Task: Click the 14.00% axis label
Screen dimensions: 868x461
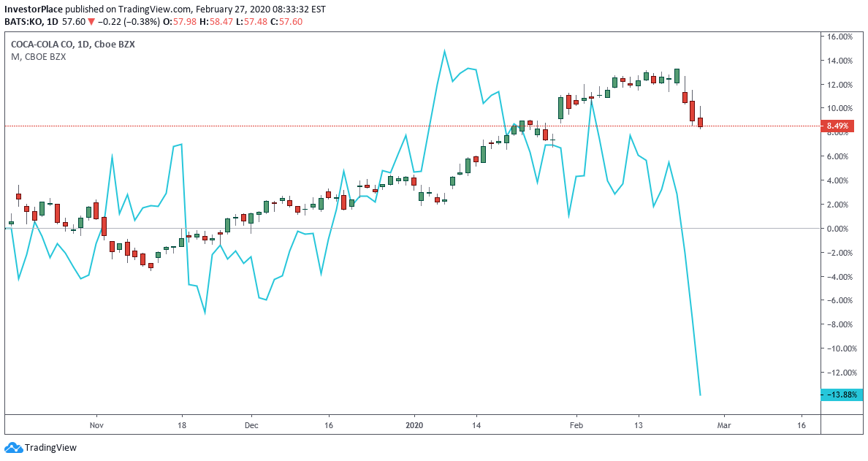Action: (840, 61)
